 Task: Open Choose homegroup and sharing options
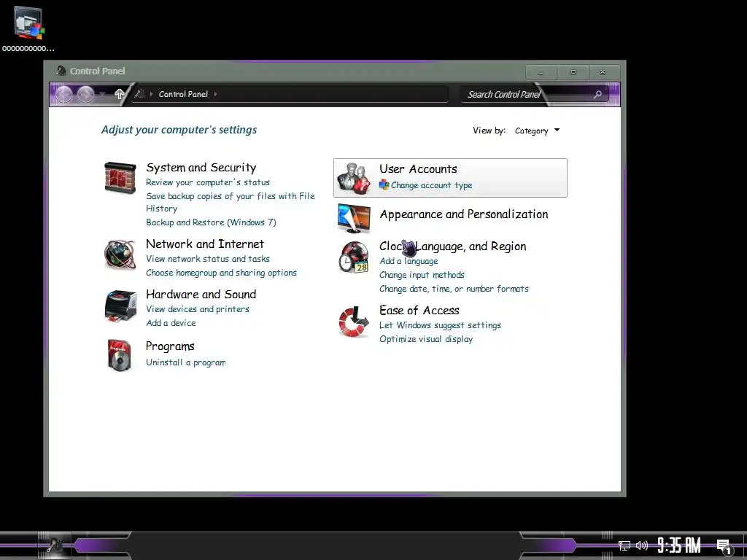pos(221,273)
